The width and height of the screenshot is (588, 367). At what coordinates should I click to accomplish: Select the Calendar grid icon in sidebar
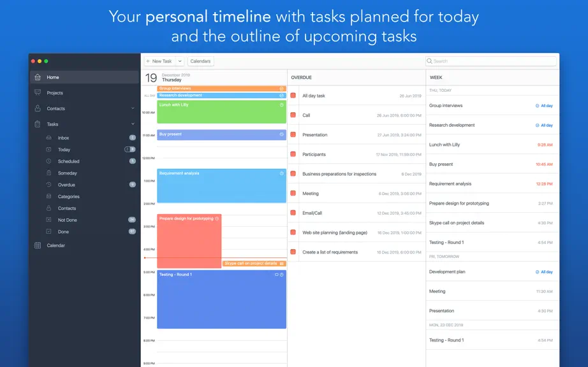pyautogui.click(x=38, y=245)
